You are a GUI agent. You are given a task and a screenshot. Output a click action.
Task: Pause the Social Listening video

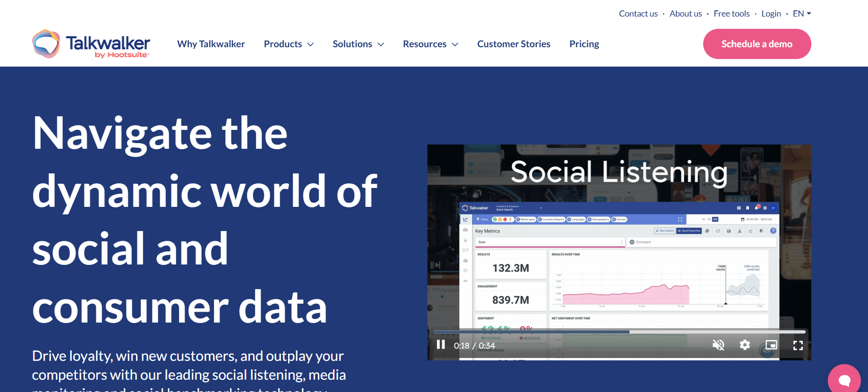[x=441, y=345]
